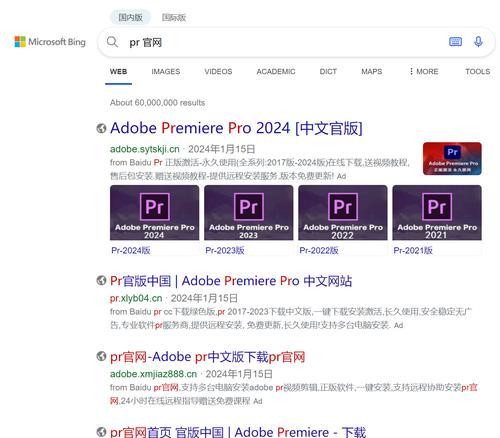Open pr官网首页 官版中国 result link
Image resolution: width=500 pixels, height=438 pixels.
tap(238, 432)
